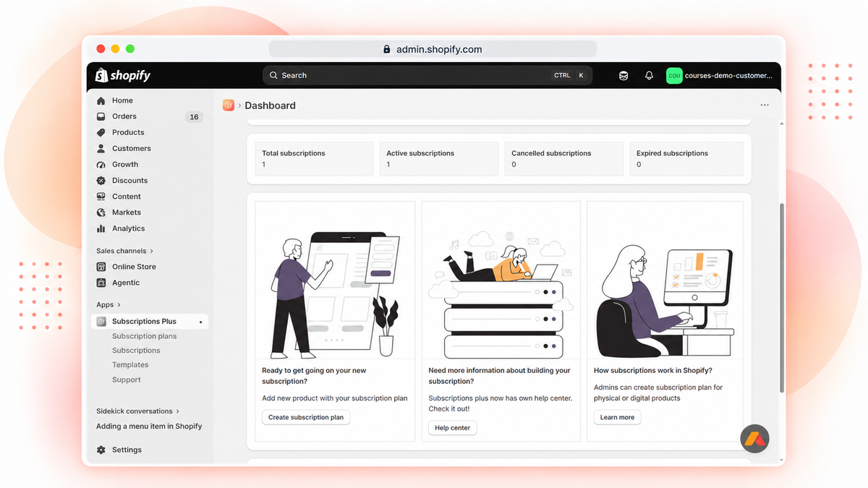Click the admin.shopify.com address bar

click(433, 49)
